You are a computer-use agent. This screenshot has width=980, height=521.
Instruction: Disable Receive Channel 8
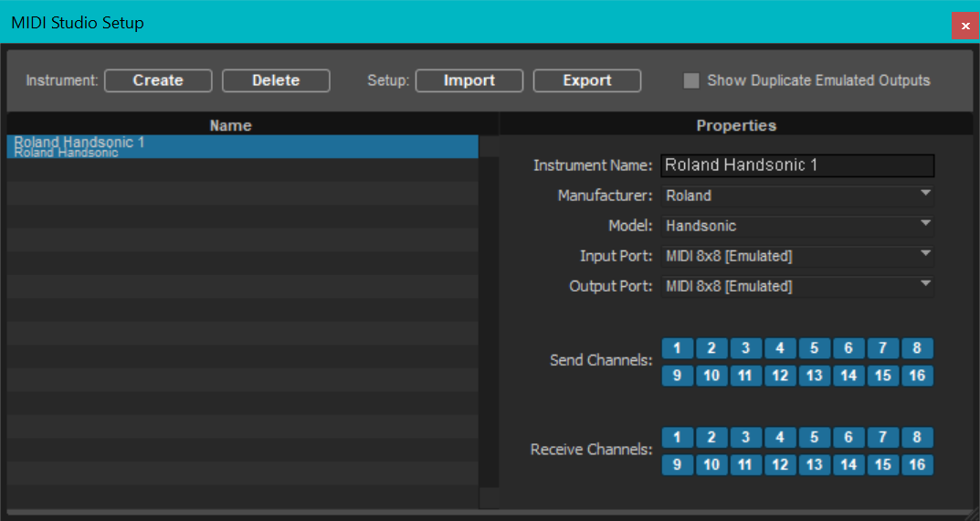click(917, 438)
